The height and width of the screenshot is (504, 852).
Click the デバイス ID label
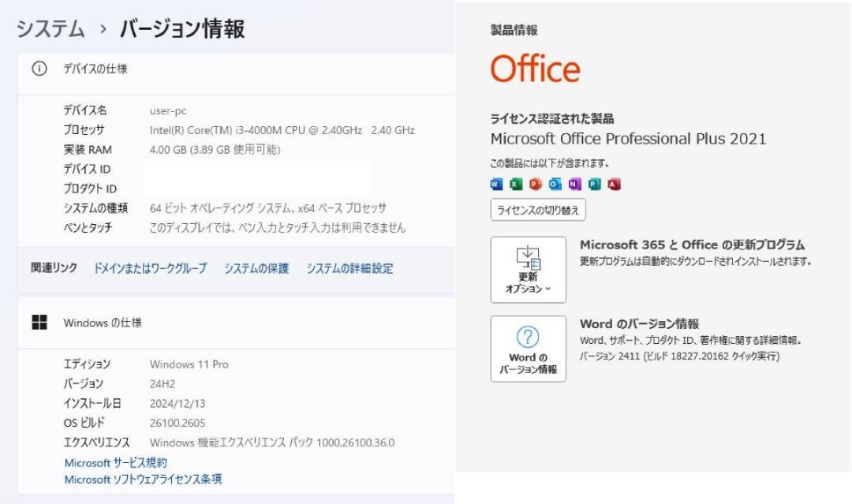(x=87, y=169)
